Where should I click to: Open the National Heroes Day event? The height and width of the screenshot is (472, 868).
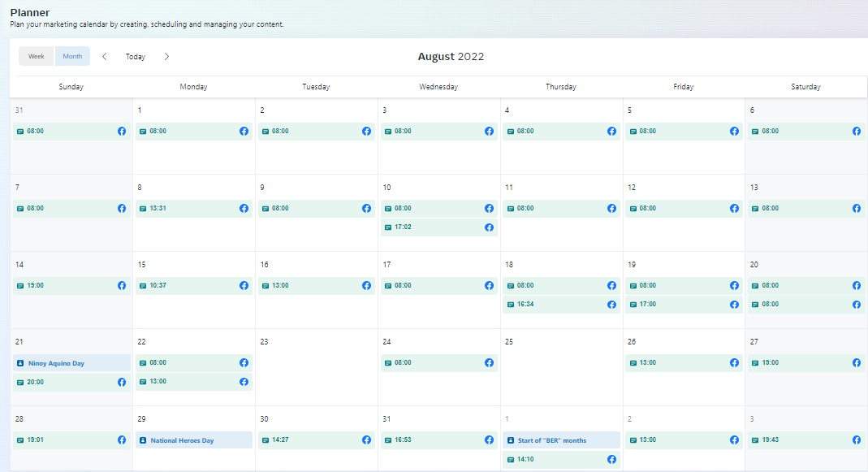pos(194,440)
